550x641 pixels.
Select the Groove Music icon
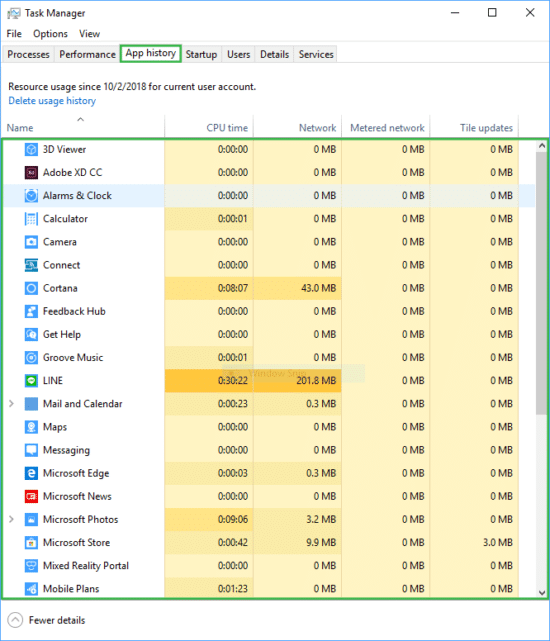pyautogui.click(x=31, y=358)
